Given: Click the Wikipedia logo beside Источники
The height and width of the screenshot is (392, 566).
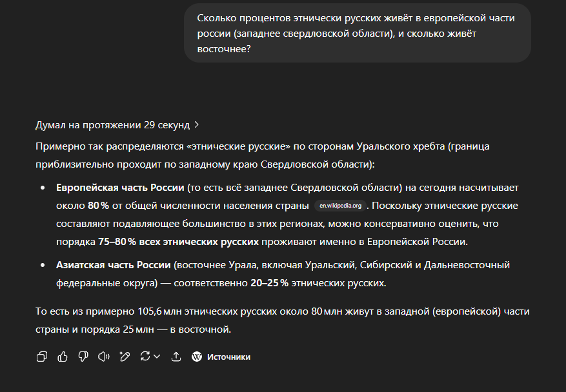Looking at the screenshot, I should point(197,357).
